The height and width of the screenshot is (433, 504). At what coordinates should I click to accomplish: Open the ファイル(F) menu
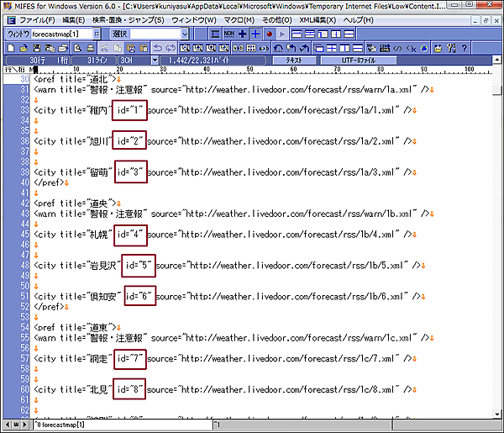[x=37, y=19]
